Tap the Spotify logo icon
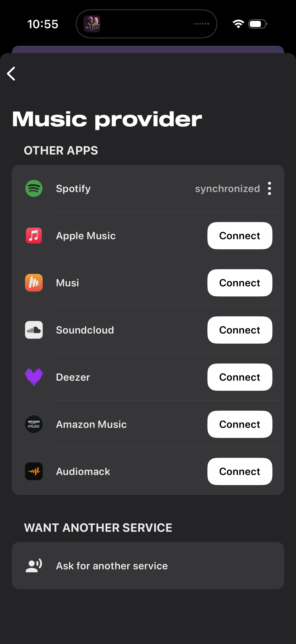 [x=34, y=188]
